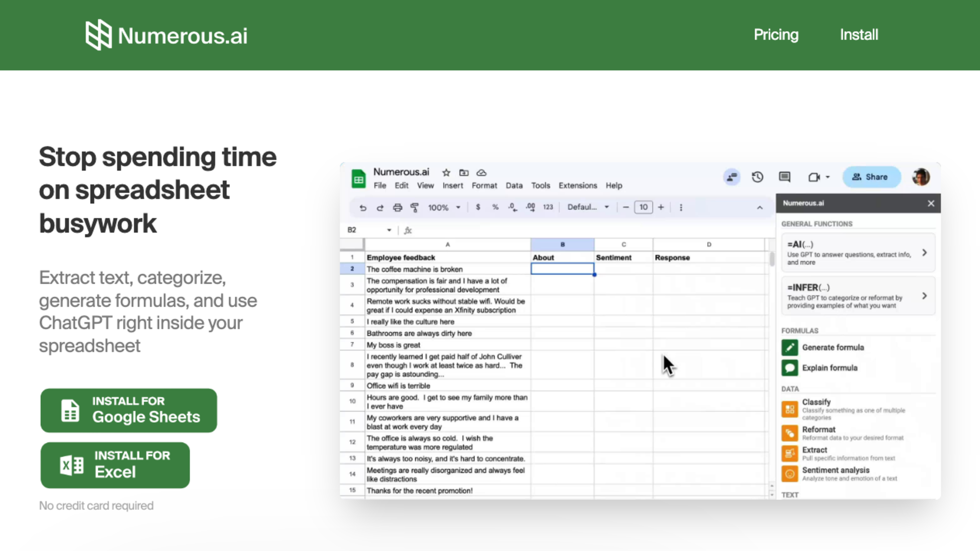Open the File menu
The width and height of the screenshot is (980, 551).
click(380, 185)
